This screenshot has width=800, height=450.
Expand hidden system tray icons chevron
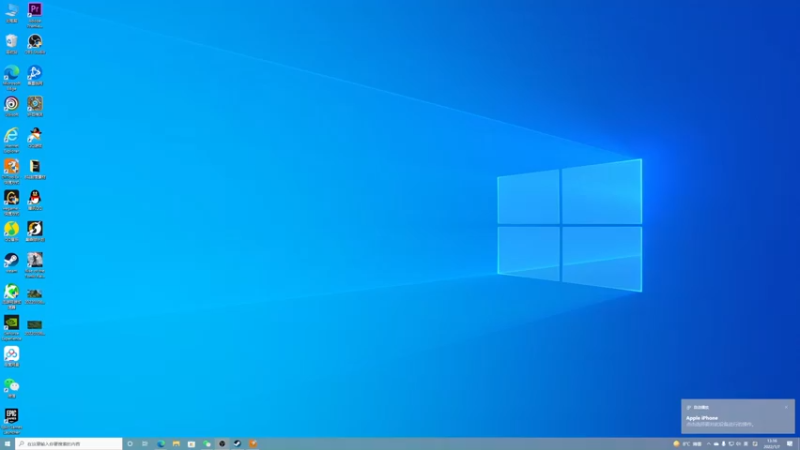709,444
